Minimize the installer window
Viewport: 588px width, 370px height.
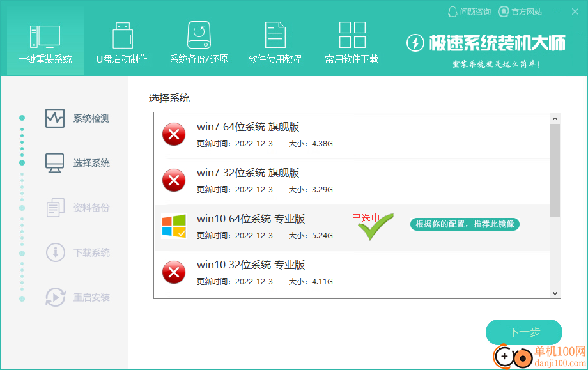tap(556, 12)
